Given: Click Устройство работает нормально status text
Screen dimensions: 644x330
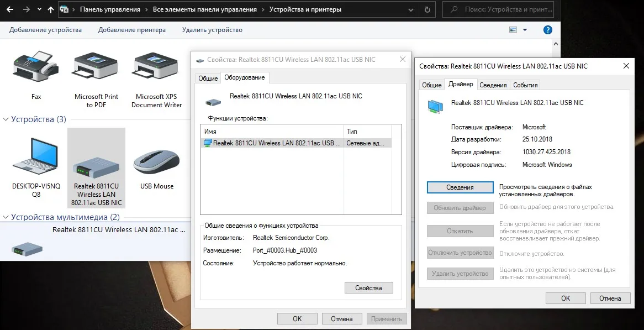Looking at the screenshot, I should point(300,263).
